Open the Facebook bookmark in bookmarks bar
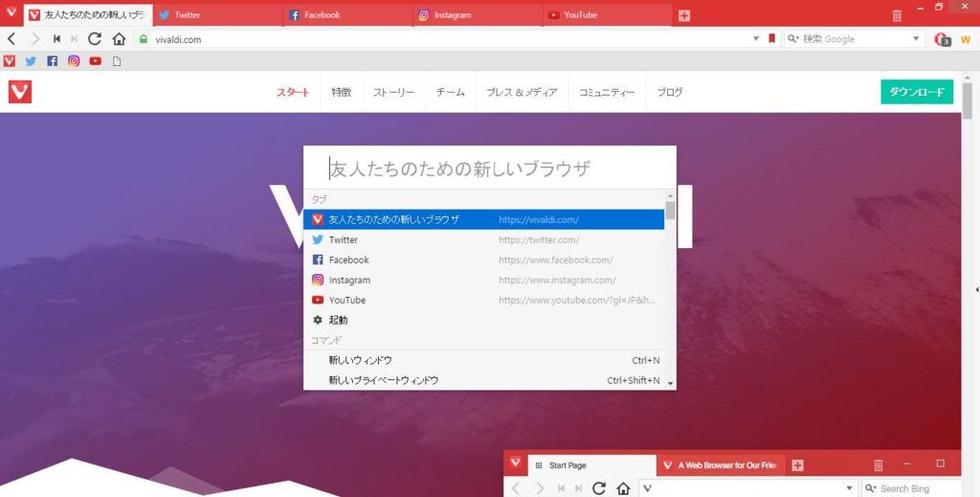The height and width of the screenshot is (497, 980). tap(53, 60)
